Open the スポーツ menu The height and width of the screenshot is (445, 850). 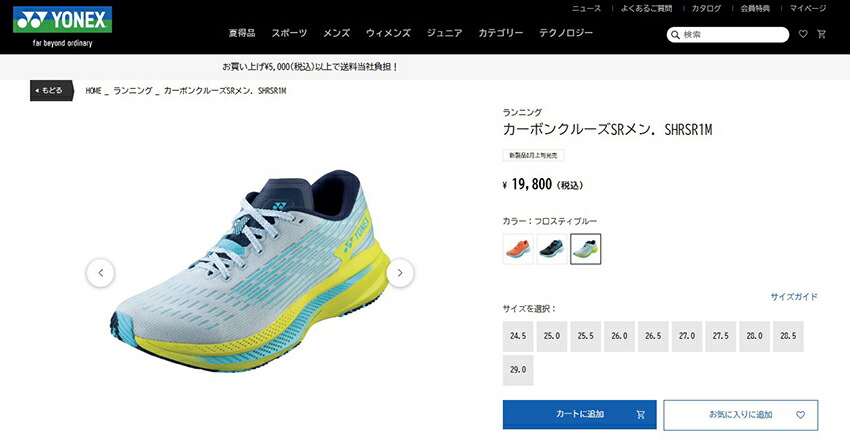coord(289,33)
